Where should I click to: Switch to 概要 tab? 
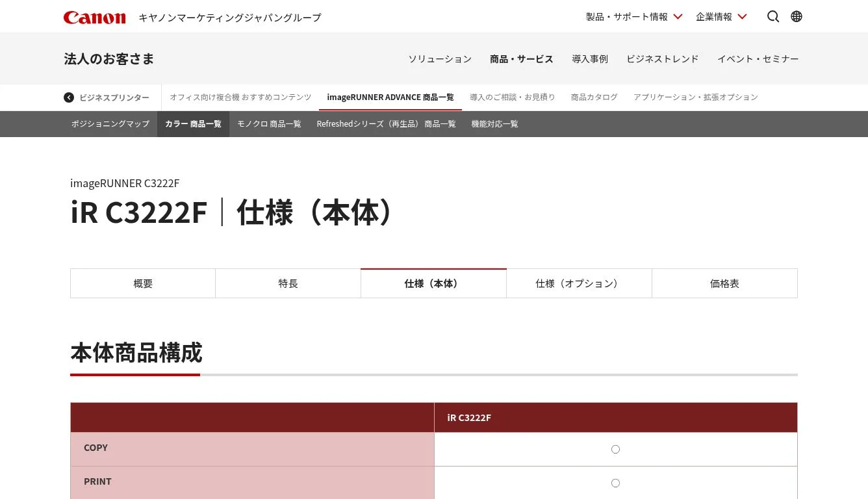click(x=143, y=284)
